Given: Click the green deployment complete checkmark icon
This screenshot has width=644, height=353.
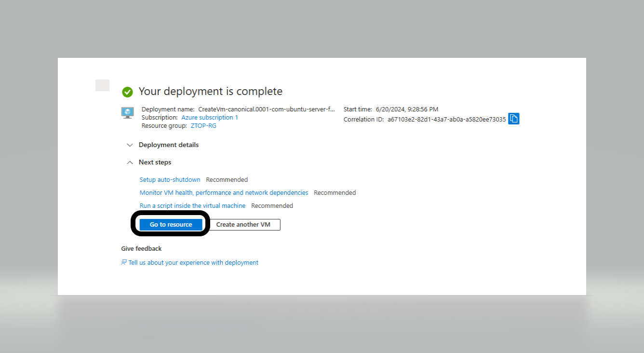Looking at the screenshot, I should tap(128, 92).
